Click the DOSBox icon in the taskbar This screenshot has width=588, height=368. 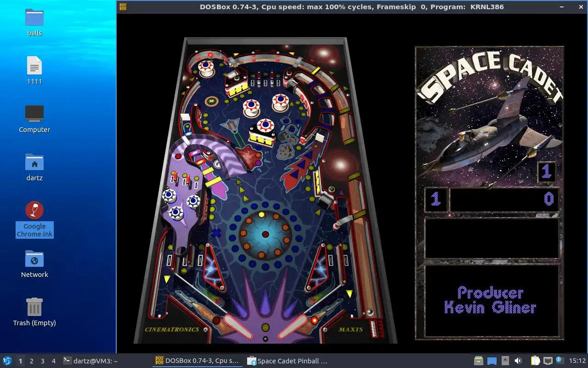tap(159, 361)
